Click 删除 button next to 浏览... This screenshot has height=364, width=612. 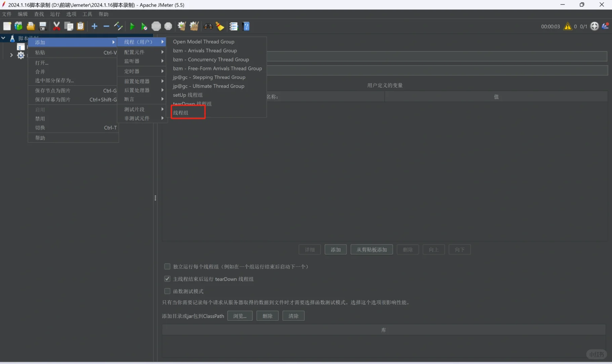[x=268, y=316]
